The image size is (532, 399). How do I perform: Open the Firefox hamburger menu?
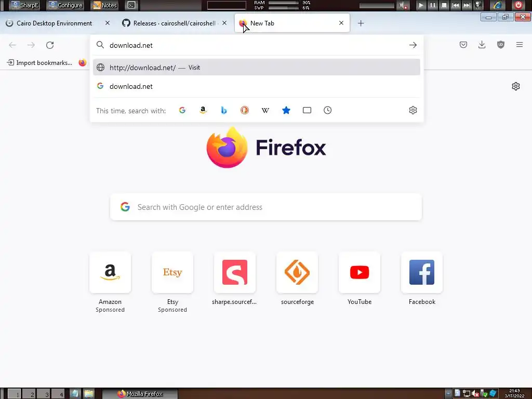519,45
